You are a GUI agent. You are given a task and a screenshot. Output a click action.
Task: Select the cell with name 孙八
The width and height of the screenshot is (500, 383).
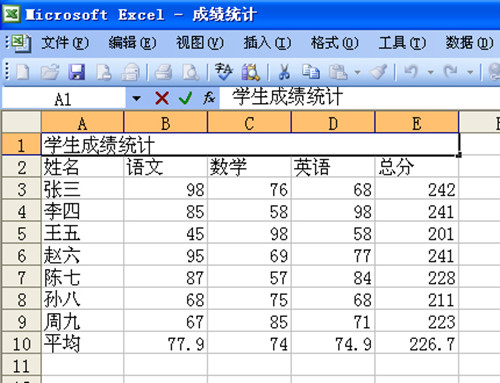82,299
